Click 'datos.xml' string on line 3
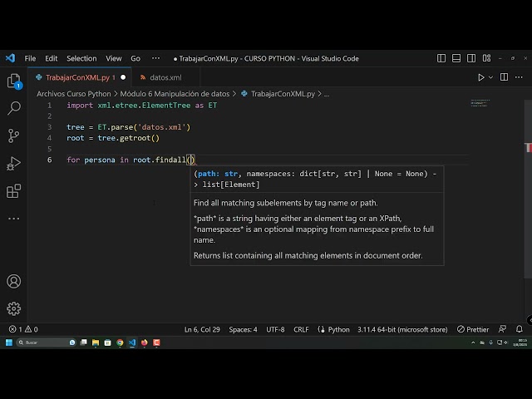The width and height of the screenshot is (532, 399). pyautogui.click(x=161, y=127)
